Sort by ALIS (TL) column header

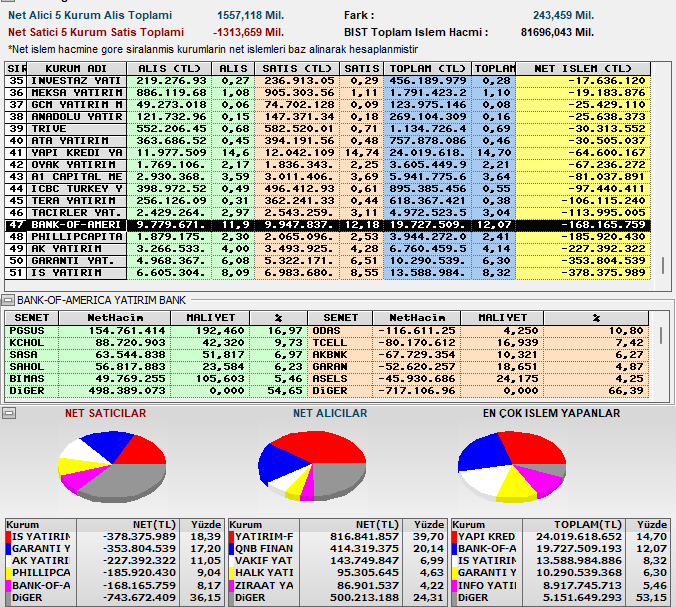(169, 69)
